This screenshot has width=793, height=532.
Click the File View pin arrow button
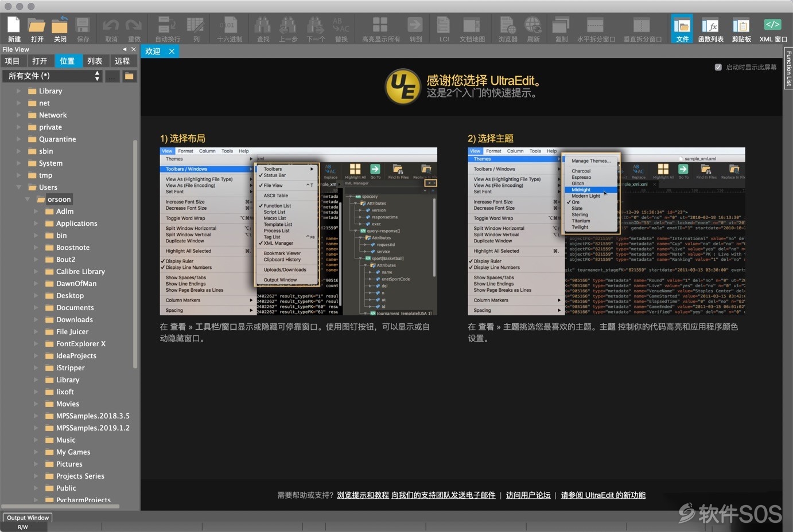(125, 49)
